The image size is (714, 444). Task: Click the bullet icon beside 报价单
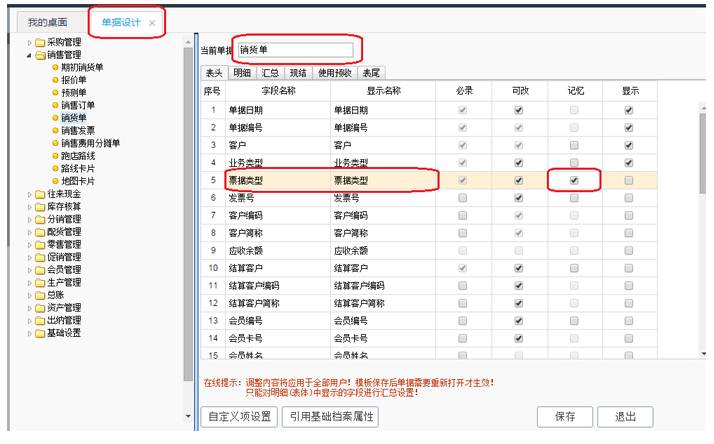[x=55, y=80]
